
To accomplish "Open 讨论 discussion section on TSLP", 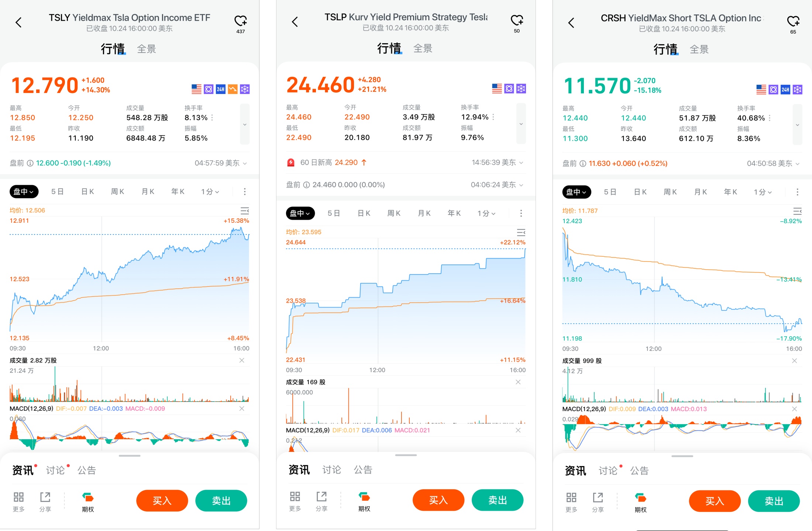I will pyautogui.click(x=331, y=470).
